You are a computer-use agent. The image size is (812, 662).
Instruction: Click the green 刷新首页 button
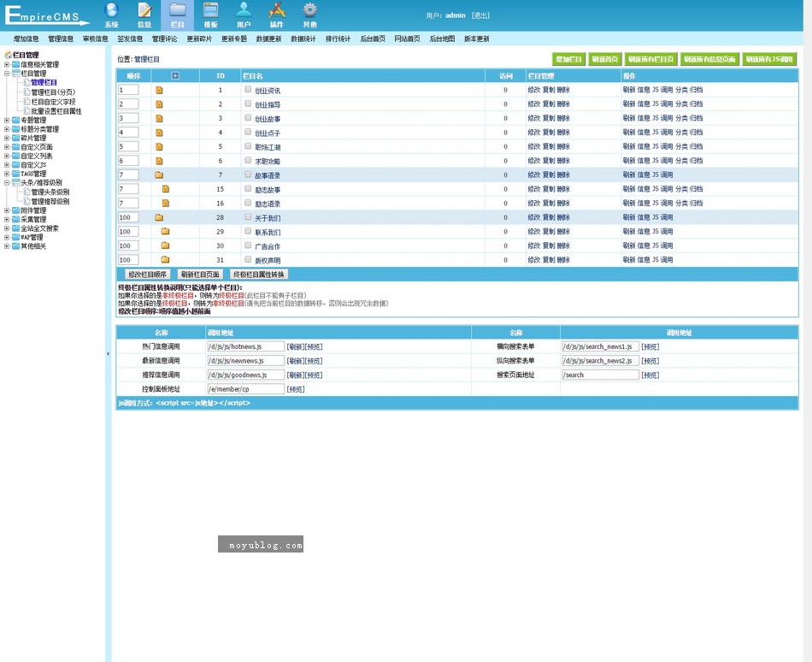tap(605, 59)
